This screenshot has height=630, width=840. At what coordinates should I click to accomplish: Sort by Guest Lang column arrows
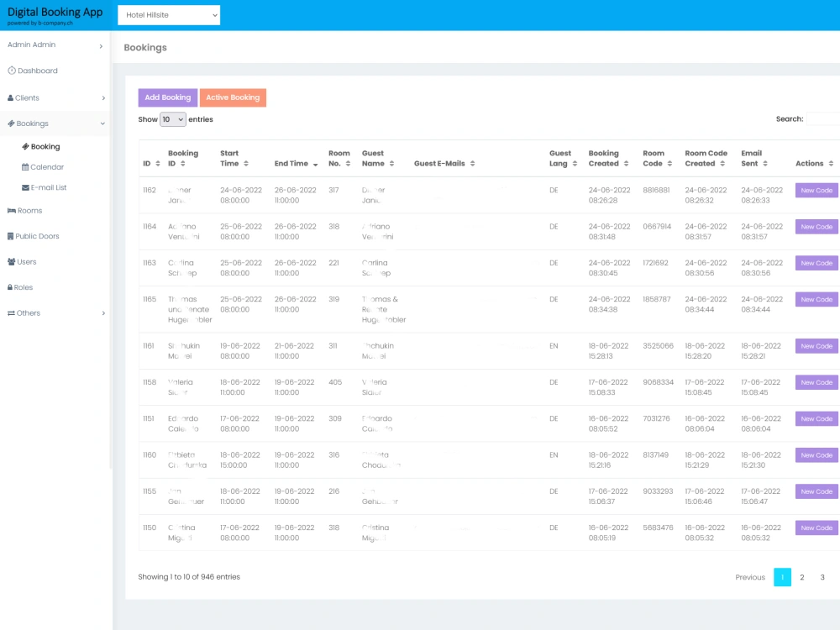(575, 164)
